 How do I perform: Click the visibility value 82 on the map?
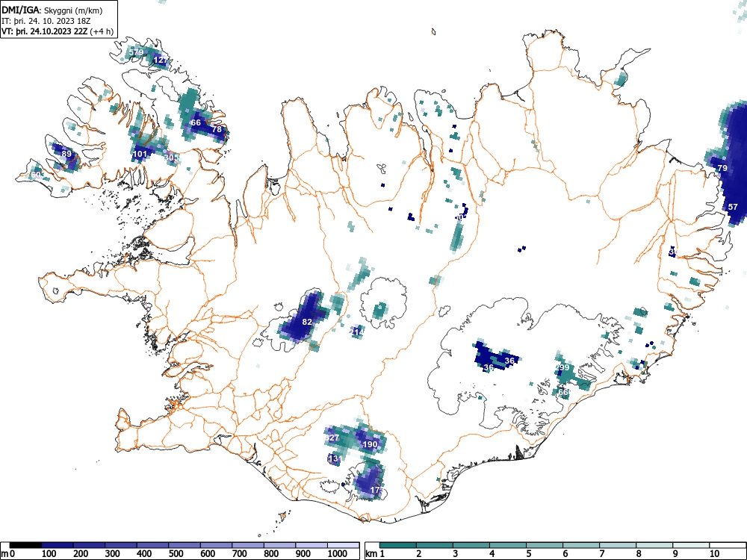click(x=307, y=322)
